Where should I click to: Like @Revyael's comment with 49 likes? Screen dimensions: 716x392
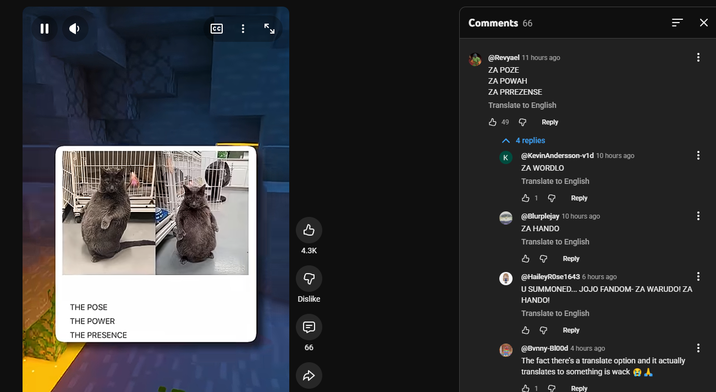(492, 122)
